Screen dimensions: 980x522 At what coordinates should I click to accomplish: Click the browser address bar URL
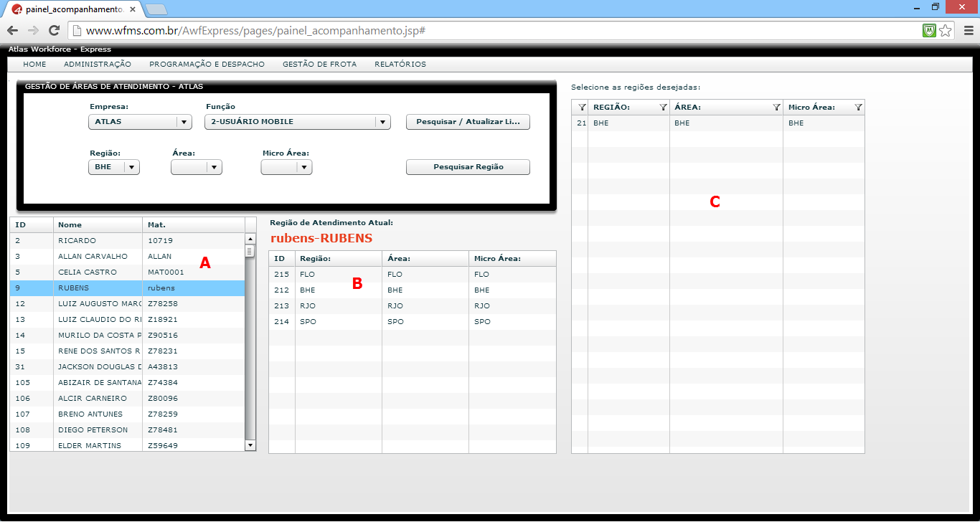click(x=255, y=31)
